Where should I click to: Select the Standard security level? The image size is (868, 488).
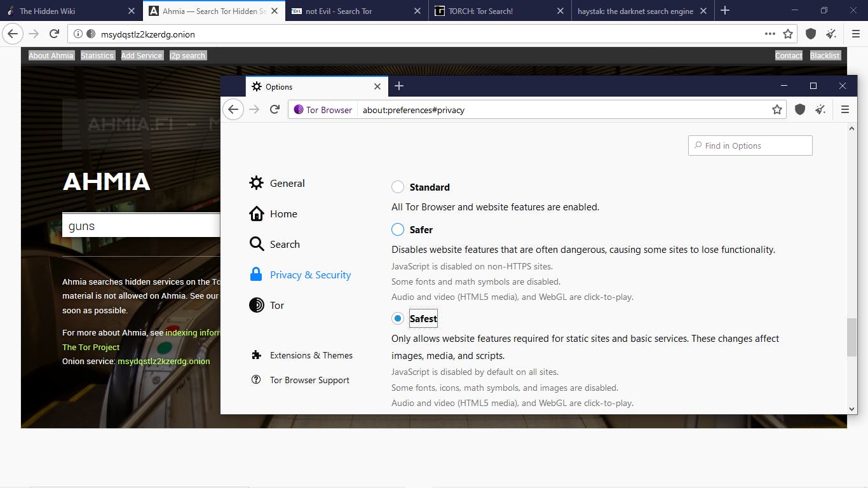[x=398, y=187]
